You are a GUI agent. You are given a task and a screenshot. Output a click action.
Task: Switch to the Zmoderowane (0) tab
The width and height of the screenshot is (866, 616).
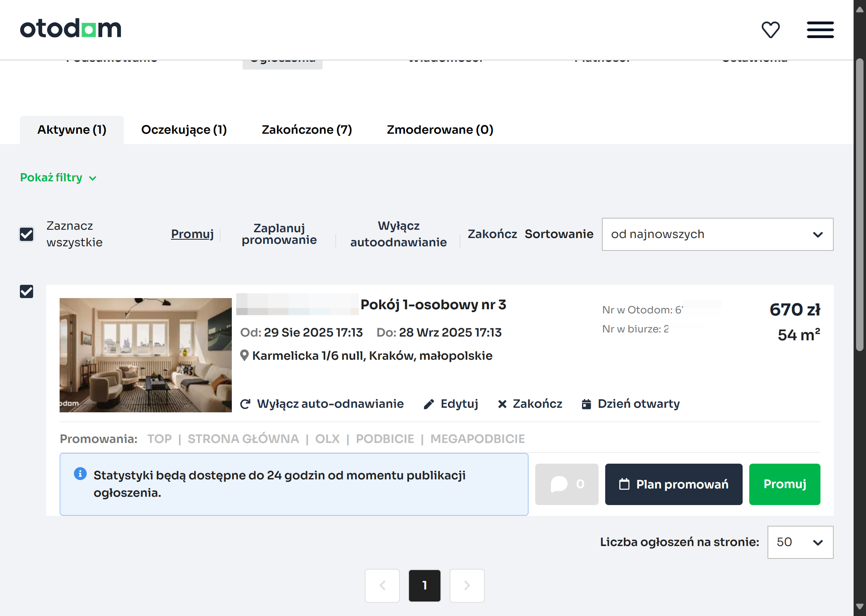click(440, 130)
